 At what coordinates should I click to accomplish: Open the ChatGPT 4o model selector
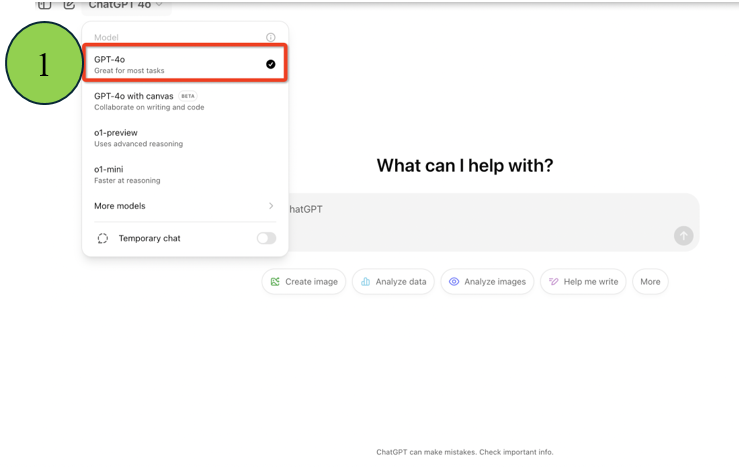125,5
